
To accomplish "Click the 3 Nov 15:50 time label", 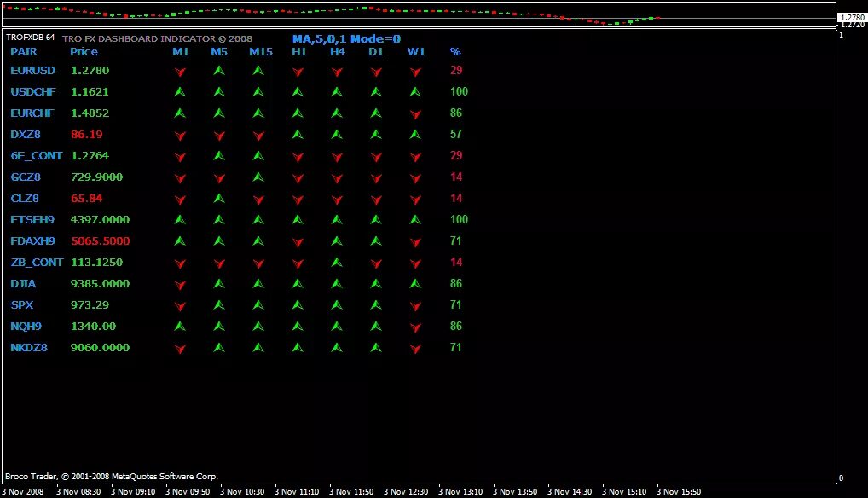I will click(679, 491).
